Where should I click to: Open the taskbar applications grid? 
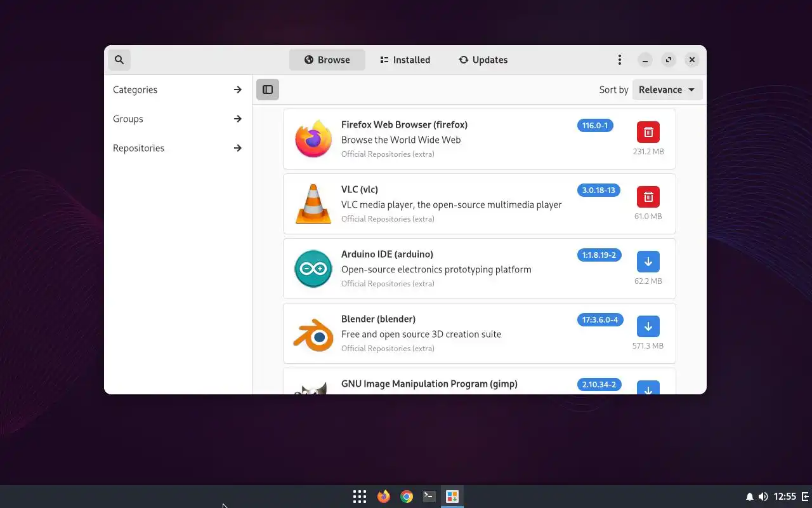coord(360,497)
